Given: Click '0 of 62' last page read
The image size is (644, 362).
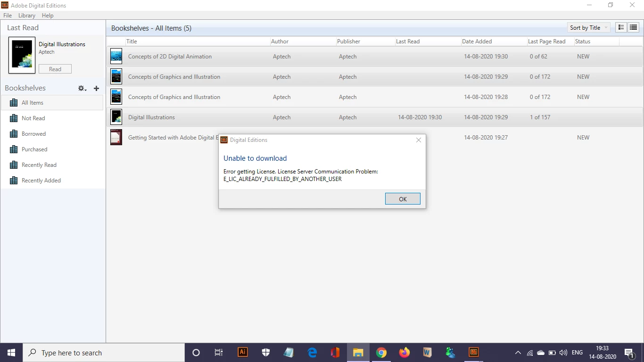Looking at the screenshot, I should click(538, 57).
